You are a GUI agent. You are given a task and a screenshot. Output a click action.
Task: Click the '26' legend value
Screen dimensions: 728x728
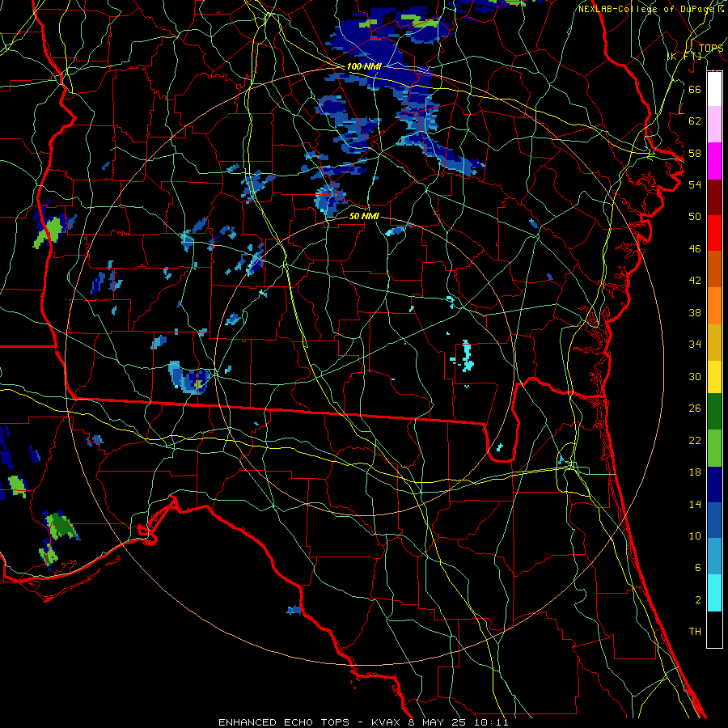point(695,408)
